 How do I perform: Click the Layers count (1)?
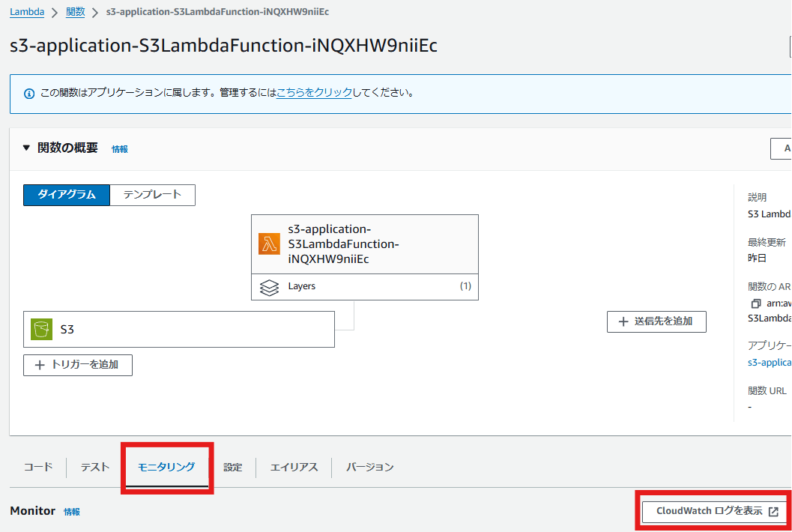click(x=465, y=286)
